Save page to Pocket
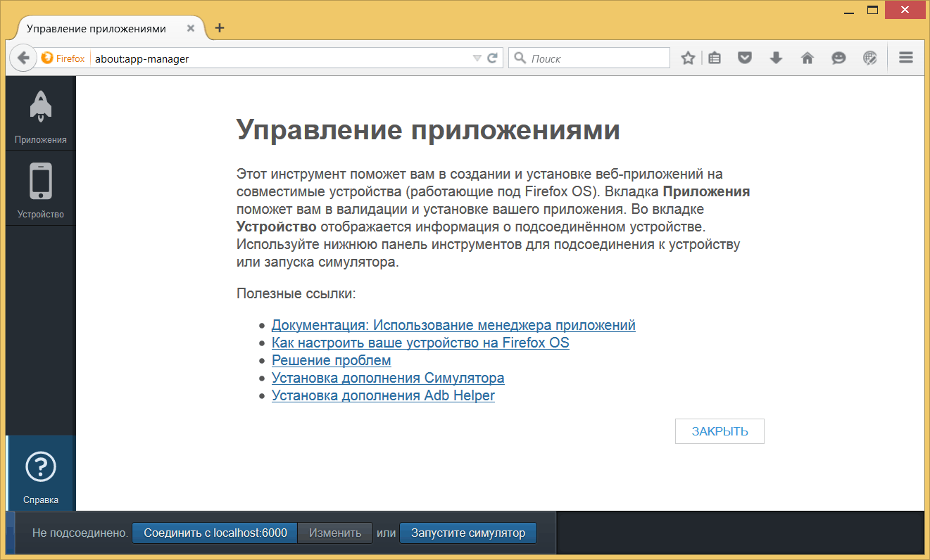 pos(745,58)
